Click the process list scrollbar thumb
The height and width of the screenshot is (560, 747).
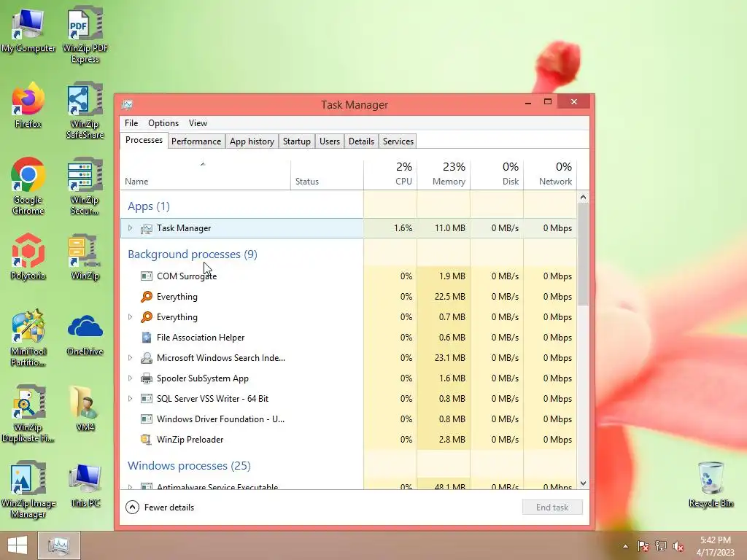click(x=583, y=254)
